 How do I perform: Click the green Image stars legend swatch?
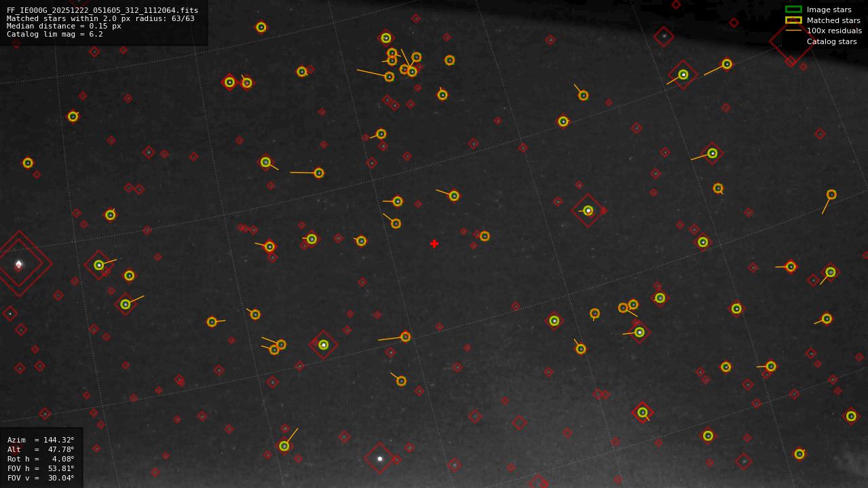[793, 10]
